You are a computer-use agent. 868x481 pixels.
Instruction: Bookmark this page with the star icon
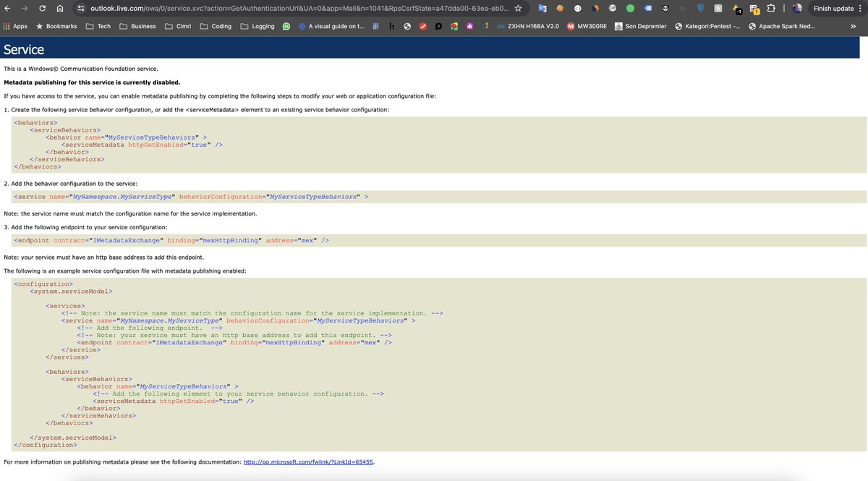tap(518, 8)
